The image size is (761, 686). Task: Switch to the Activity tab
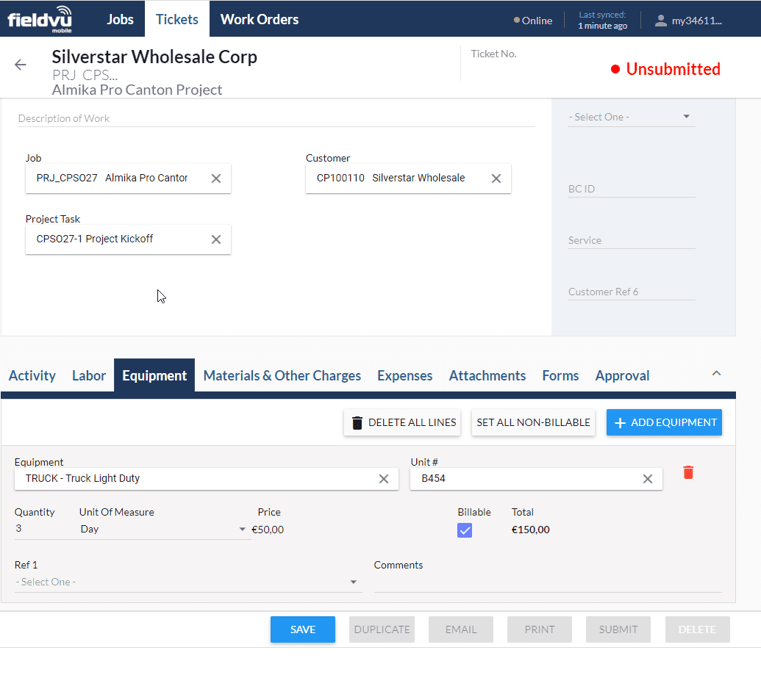[32, 375]
